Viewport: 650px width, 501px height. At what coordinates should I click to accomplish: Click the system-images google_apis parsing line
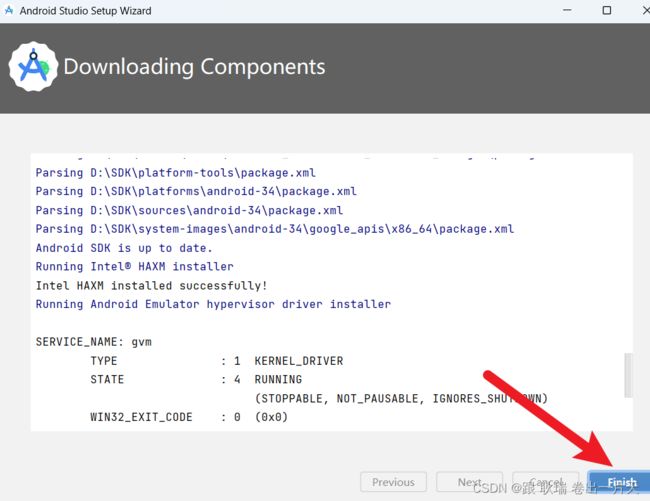(275, 229)
